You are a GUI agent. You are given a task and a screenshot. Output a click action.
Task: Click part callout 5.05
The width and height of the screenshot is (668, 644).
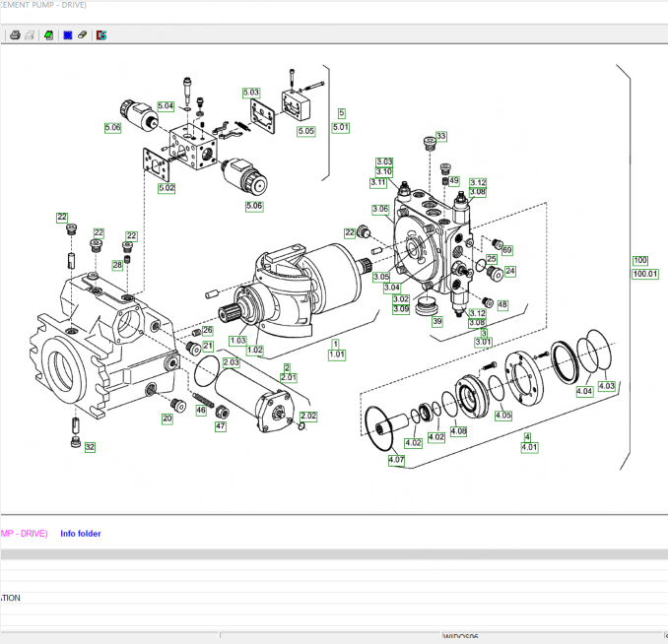(x=305, y=131)
